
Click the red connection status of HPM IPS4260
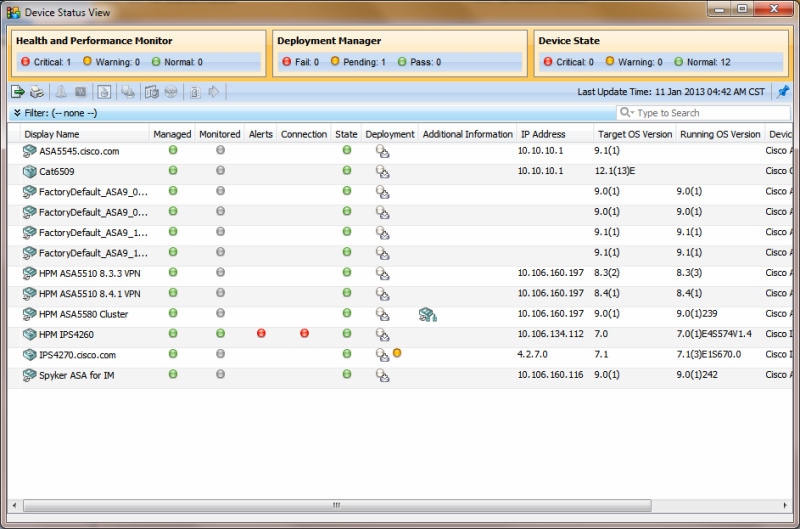click(x=305, y=333)
